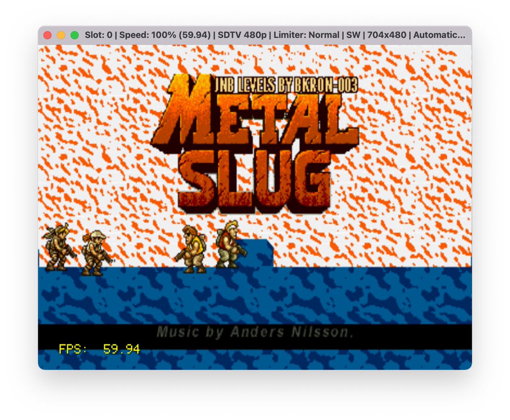Maximize the window using green button
The width and height of the screenshot is (510, 420).
(x=74, y=35)
